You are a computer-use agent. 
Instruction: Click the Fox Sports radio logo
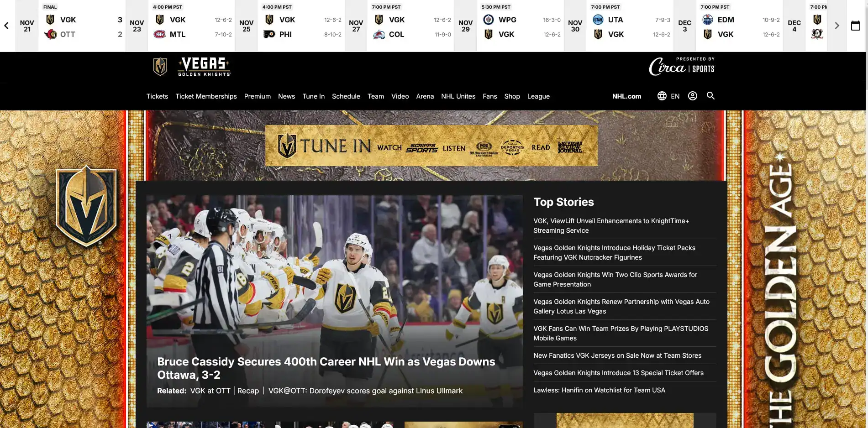click(484, 148)
